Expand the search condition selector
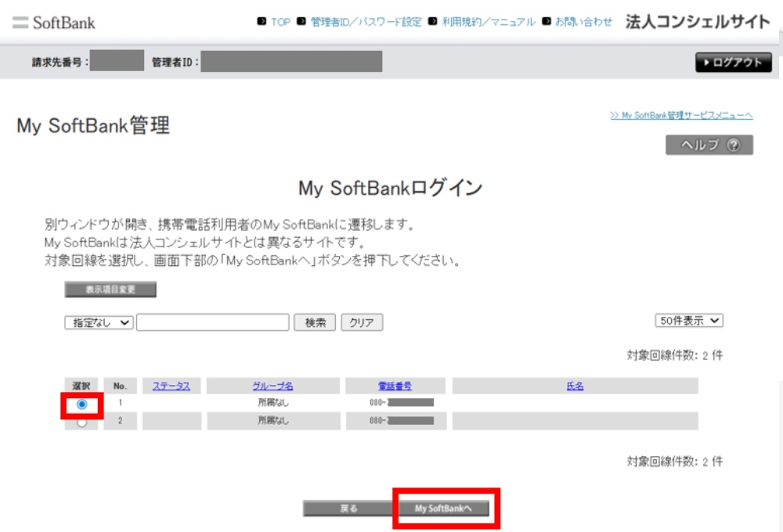This screenshot has width=783, height=532. (99, 322)
